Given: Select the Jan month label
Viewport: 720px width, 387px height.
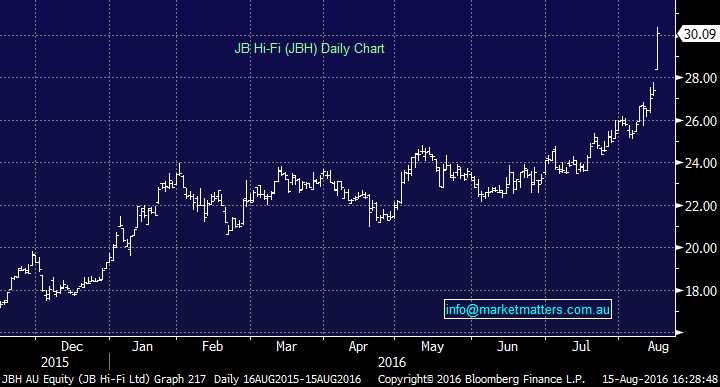Looking at the screenshot, I should 142,346.
